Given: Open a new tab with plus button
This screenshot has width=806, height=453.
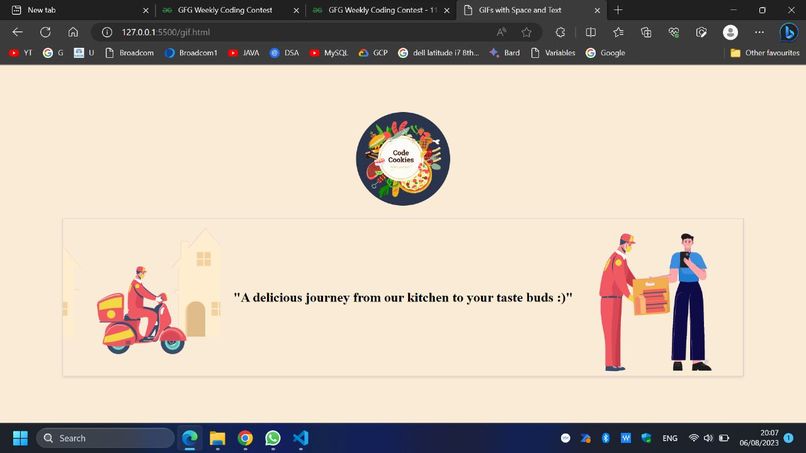Looking at the screenshot, I should (x=618, y=10).
